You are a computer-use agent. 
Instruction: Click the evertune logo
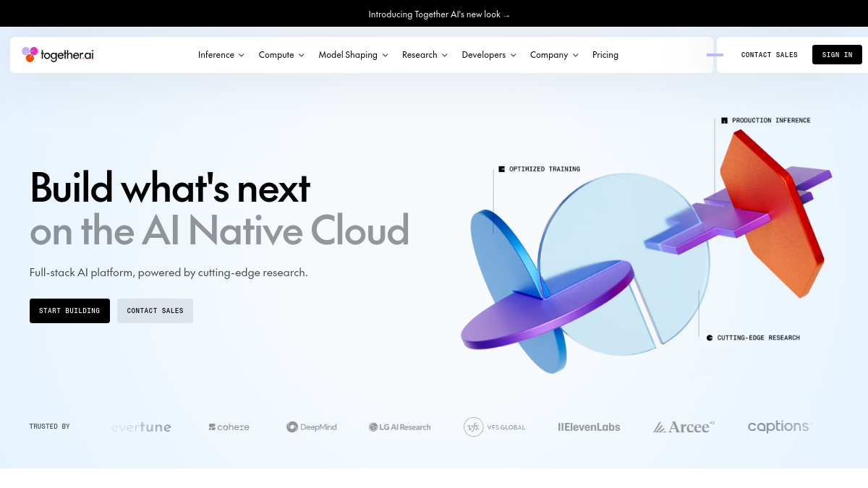pyautogui.click(x=142, y=427)
